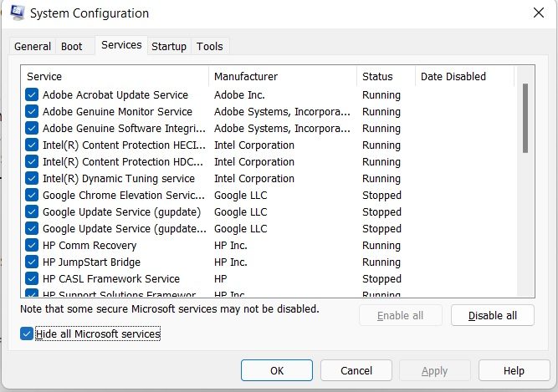Toggle HP Comm Recovery service checkbox
This screenshot has height=392, width=558.
pos(32,246)
